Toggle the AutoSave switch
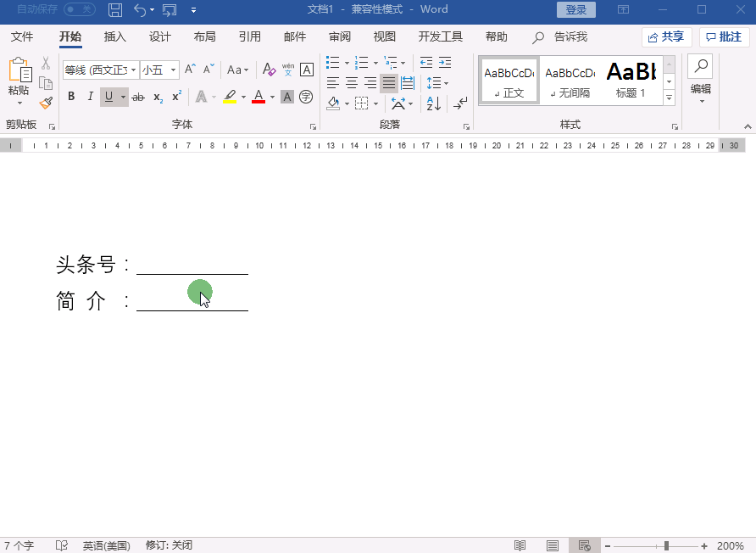 pos(80,9)
